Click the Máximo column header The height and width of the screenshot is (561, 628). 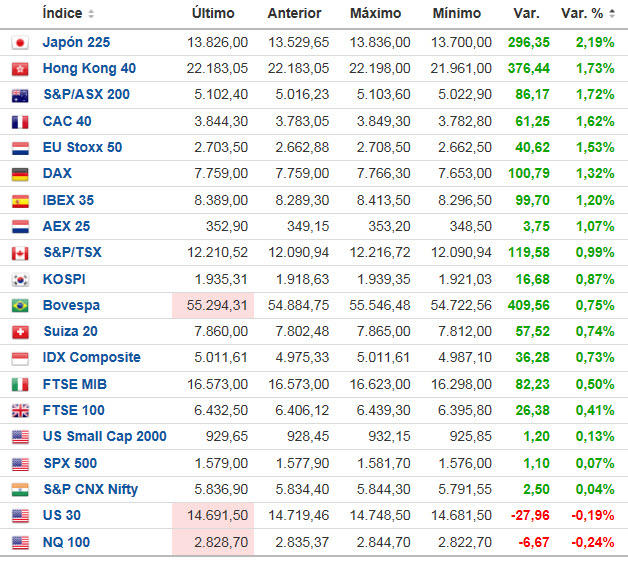[375, 14]
